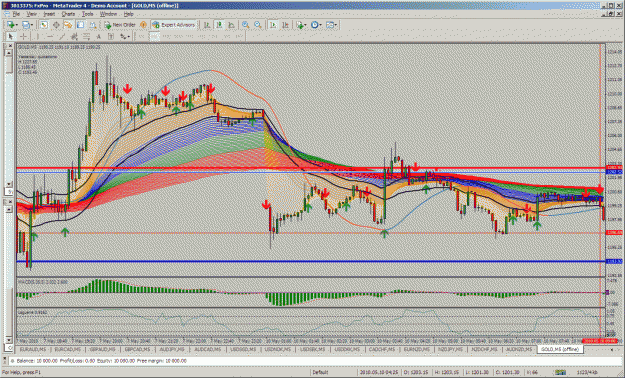Select the Trendline drawing tool
This screenshot has width=625, height=378.
click(x=62, y=37)
